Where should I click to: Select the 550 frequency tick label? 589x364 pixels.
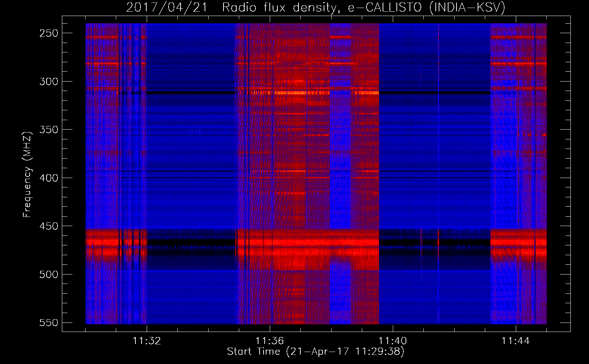click(x=49, y=323)
